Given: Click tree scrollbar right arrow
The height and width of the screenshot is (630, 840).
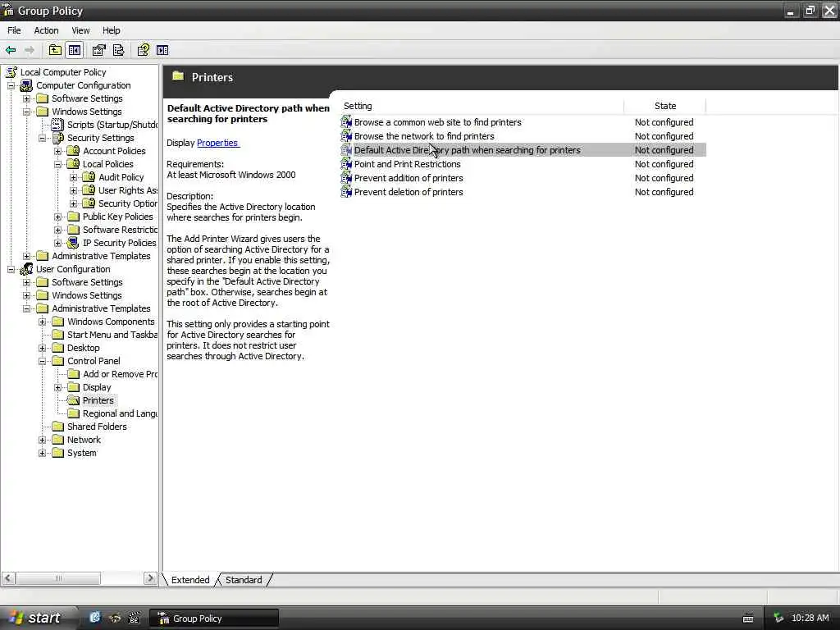Looking at the screenshot, I should click(151, 578).
